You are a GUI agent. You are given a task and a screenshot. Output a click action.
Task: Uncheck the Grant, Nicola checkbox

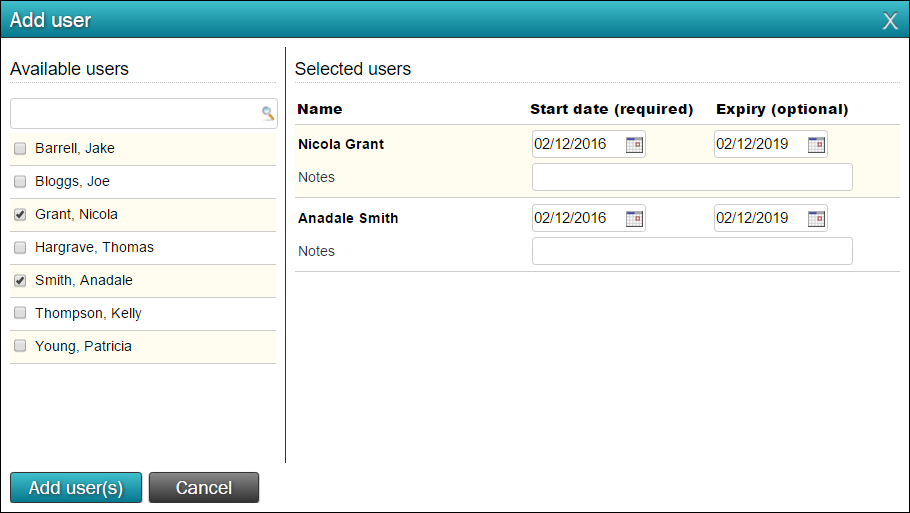[20, 215]
